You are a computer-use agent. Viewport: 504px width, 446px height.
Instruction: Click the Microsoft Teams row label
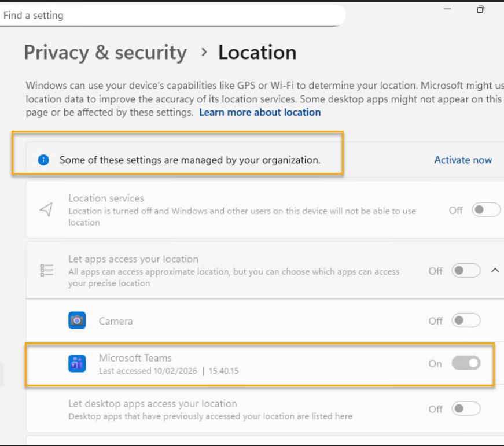[x=135, y=358]
